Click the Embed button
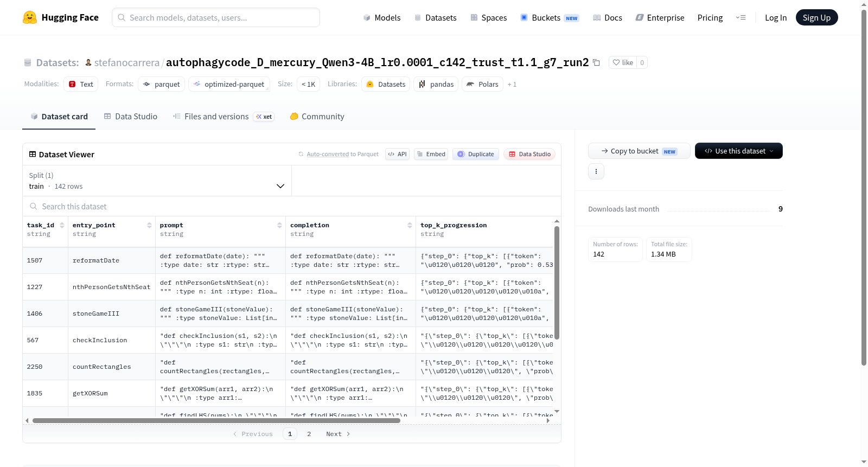Screen dimensions: 868x467 (431, 154)
